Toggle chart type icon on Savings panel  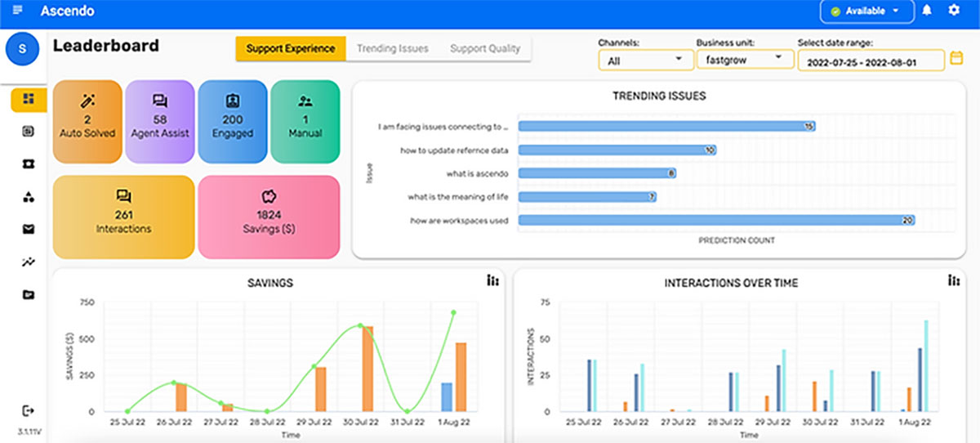coord(492,280)
